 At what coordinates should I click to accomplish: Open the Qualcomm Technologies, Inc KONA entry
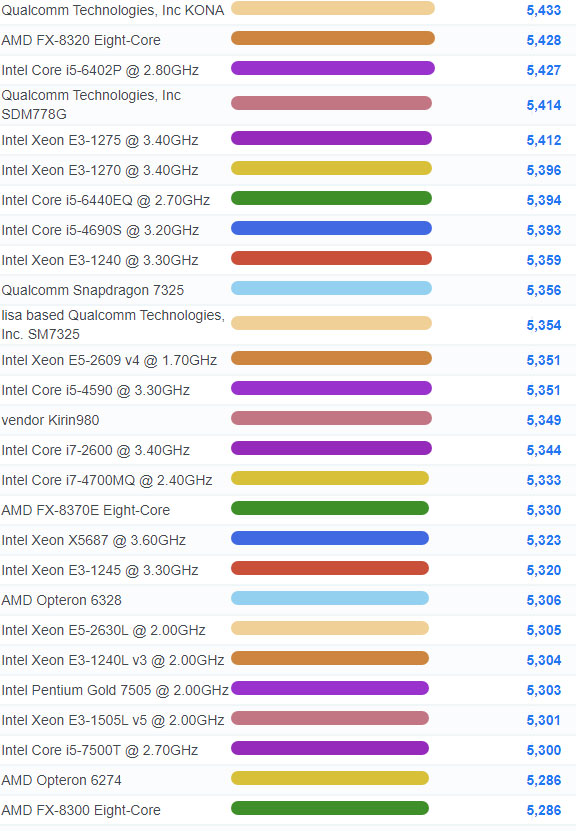113,10
